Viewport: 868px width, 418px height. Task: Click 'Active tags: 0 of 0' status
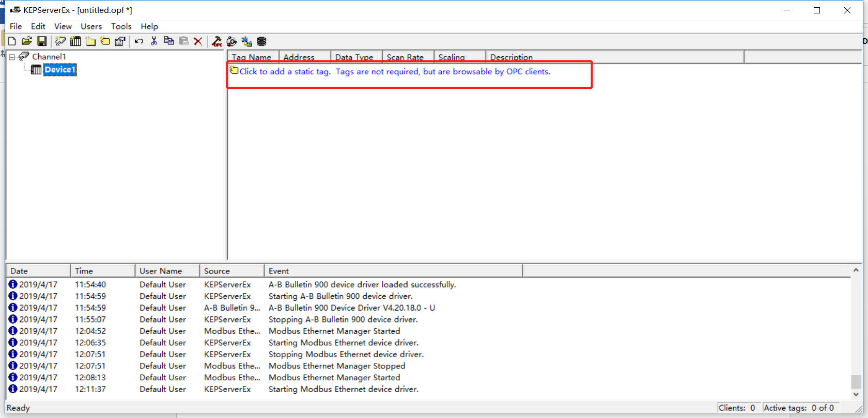pyautogui.click(x=799, y=408)
